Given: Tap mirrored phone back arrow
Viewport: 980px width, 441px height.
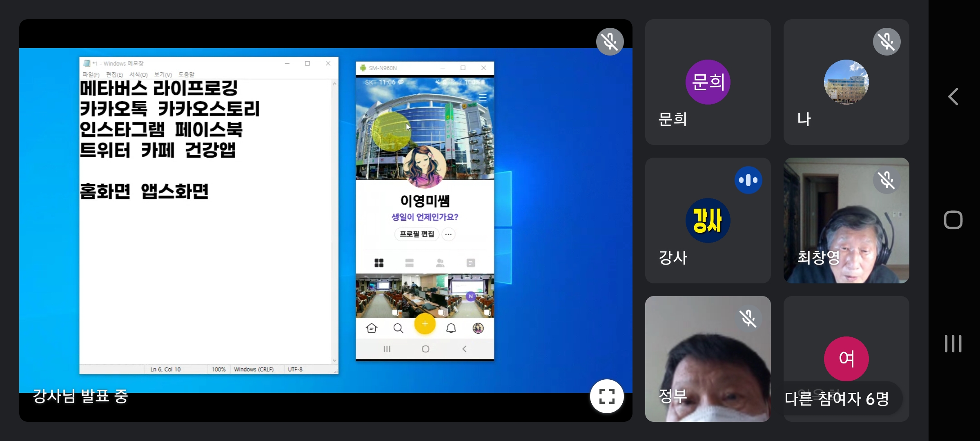Looking at the screenshot, I should point(464,349).
